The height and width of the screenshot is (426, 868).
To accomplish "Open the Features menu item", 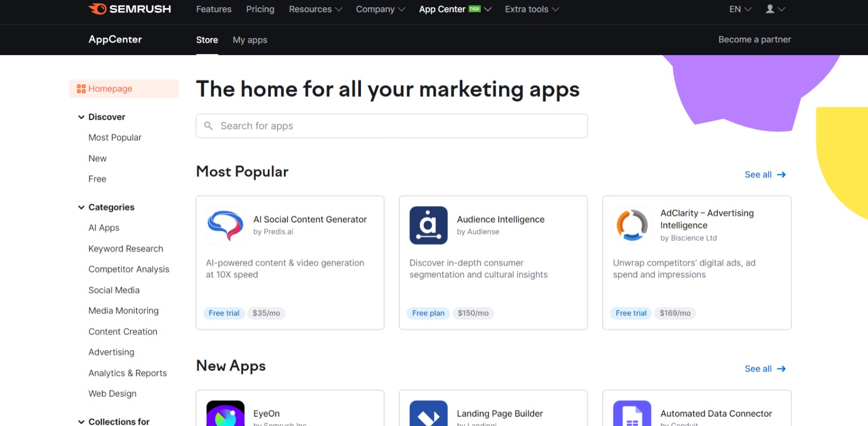I will [x=214, y=9].
